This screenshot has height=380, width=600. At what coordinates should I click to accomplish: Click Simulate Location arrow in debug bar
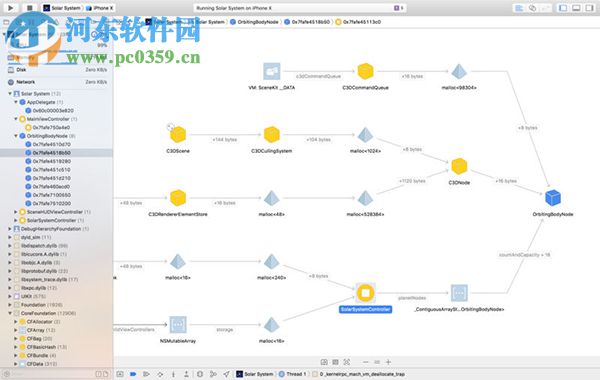(227, 374)
